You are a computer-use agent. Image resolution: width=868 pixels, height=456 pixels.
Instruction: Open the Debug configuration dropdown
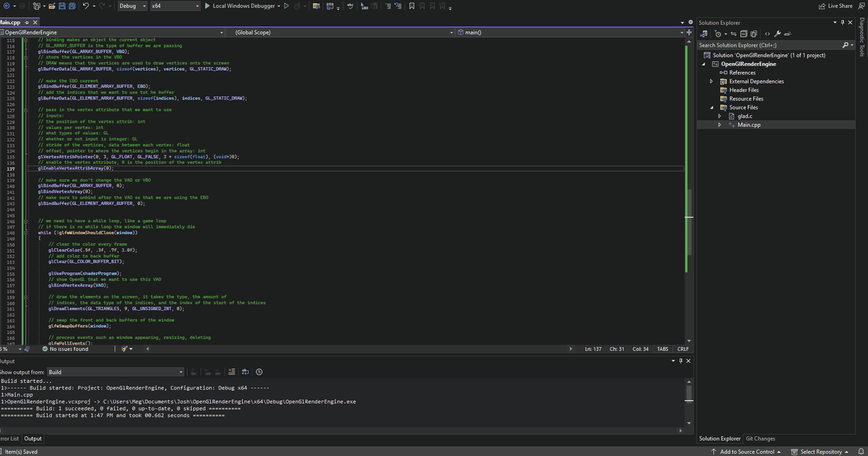pos(132,6)
